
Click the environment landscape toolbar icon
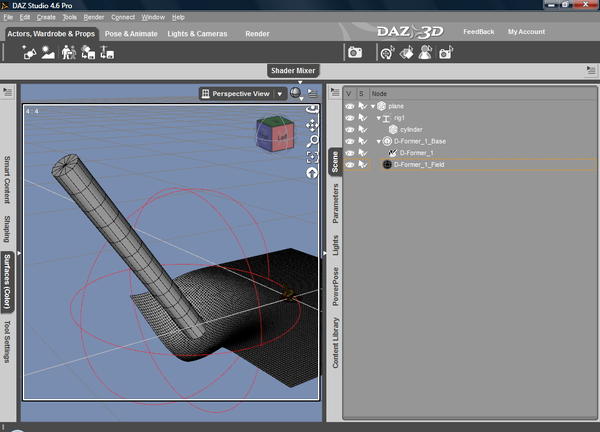tap(48, 52)
